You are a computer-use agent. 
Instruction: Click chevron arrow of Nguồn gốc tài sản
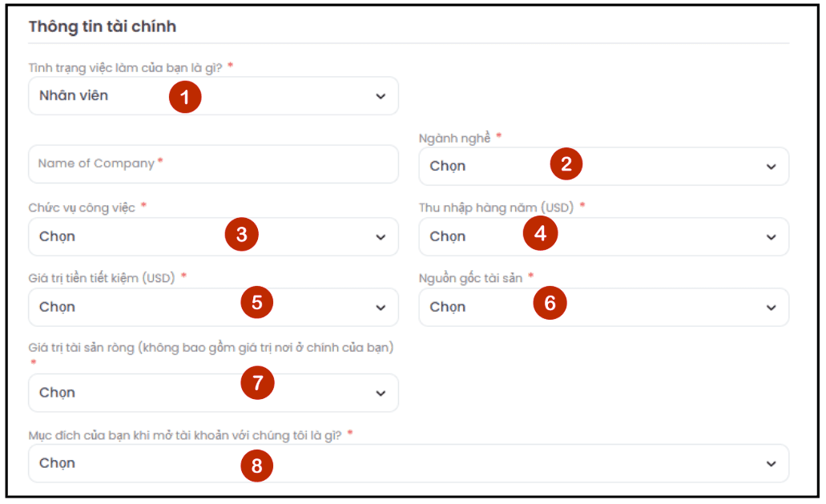click(772, 308)
